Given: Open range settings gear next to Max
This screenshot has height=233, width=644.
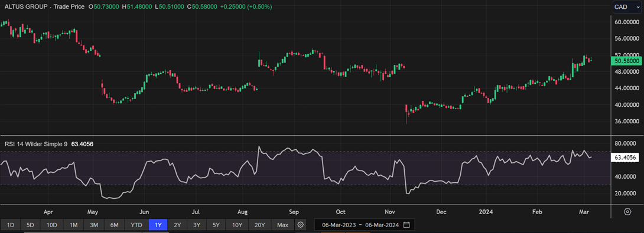Looking at the screenshot, I should (301, 225).
